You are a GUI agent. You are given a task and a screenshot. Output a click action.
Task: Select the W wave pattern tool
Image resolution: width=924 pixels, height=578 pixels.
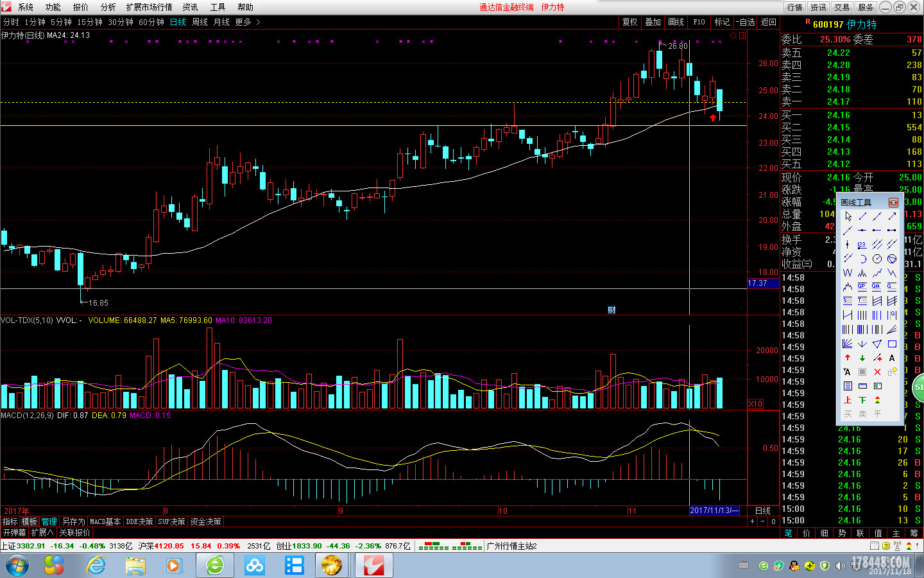(x=847, y=273)
